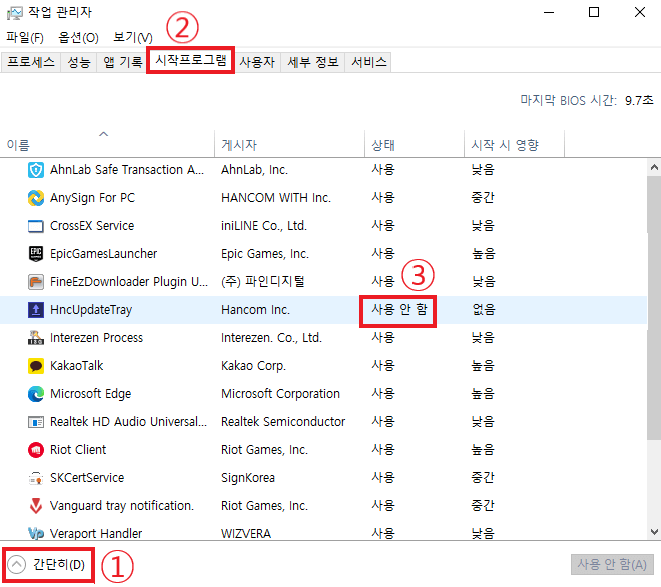Click the Task Manager title bar icon
The width and height of the screenshot is (661, 587).
(x=15, y=13)
